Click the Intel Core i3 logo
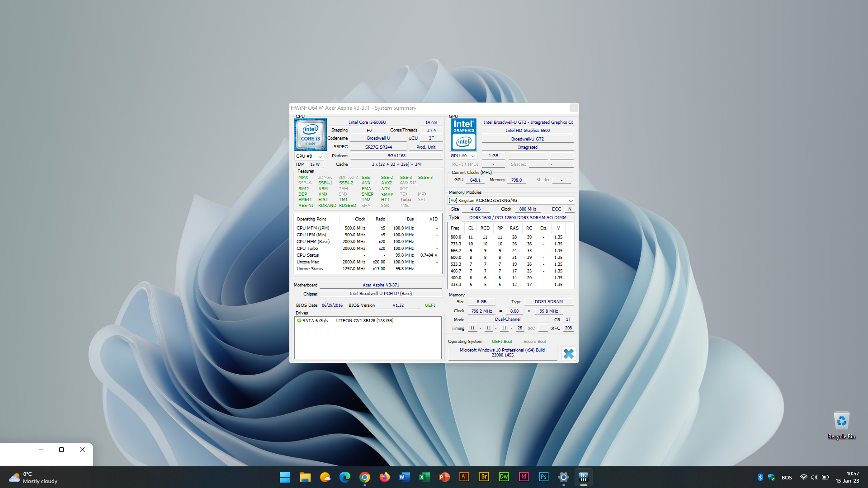Image resolution: width=868 pixels, height=488 pixels. coord(310,135)
